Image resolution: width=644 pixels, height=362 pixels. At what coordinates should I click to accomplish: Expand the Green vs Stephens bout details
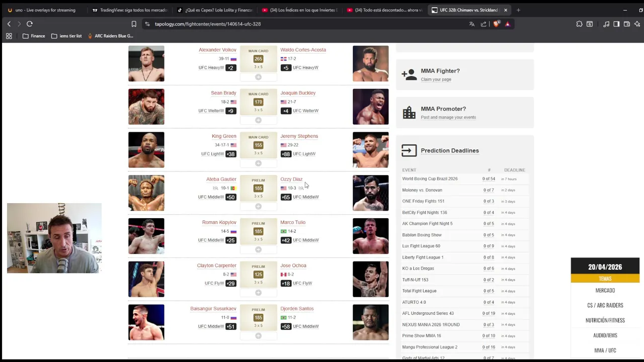pos(258,163)
